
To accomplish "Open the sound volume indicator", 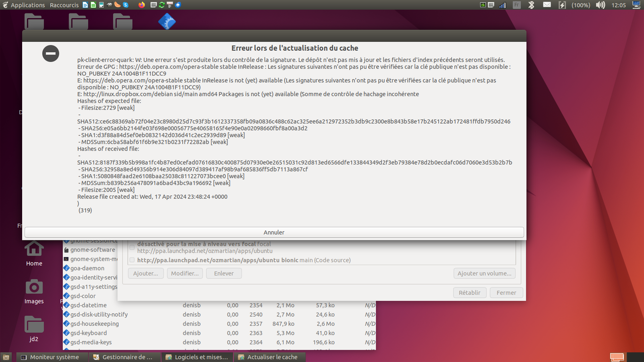I will 600,5.
